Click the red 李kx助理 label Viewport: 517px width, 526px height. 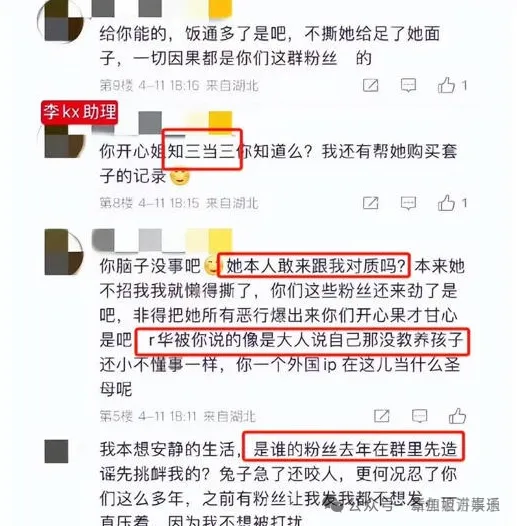click(80, 112)
